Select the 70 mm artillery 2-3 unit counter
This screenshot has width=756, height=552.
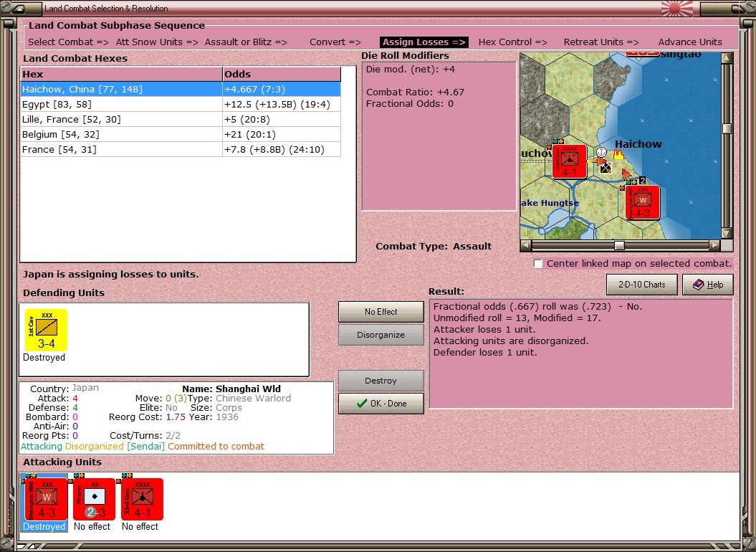point(94,499)
